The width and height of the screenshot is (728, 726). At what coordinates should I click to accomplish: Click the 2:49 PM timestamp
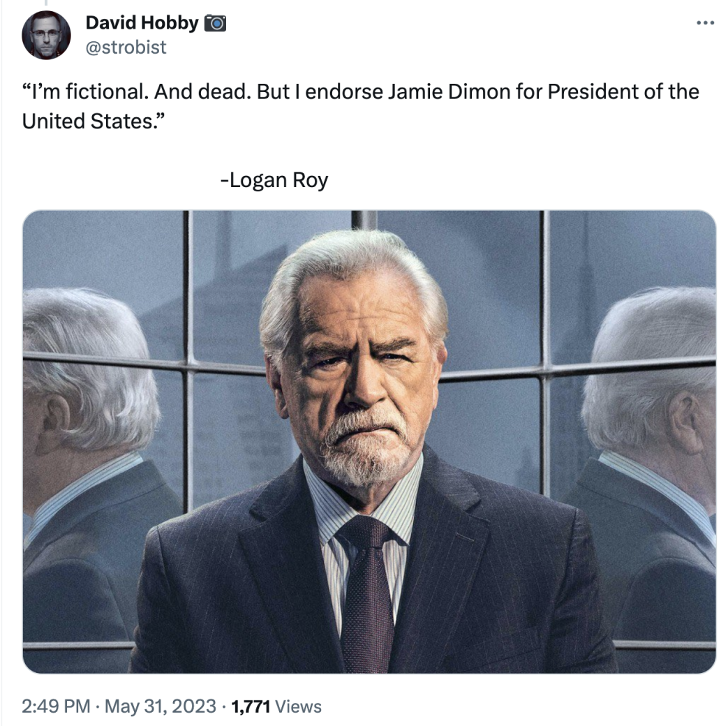pos(56,706)
